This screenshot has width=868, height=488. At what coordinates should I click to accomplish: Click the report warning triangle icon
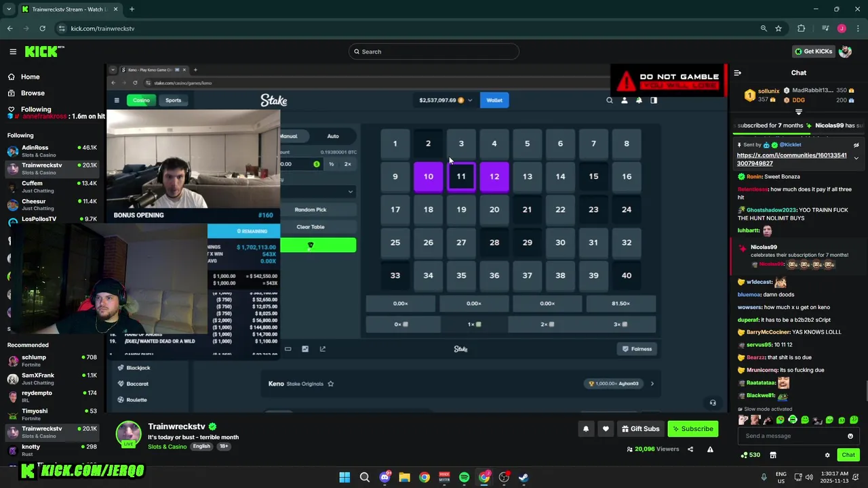pyautogui.click(x=710, y=449)
